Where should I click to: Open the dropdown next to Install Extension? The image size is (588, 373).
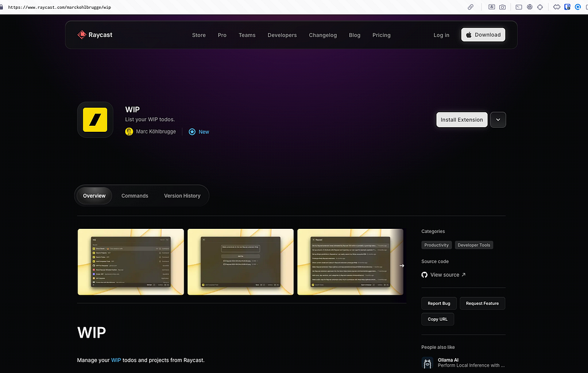tap(498, 119)
